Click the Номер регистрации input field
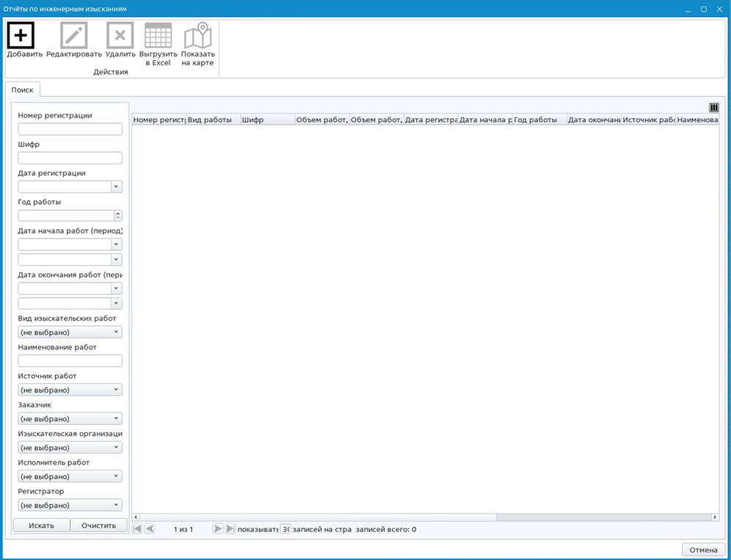Image resolution: width=731 pixels, height=560 pixels. [70, 129]
